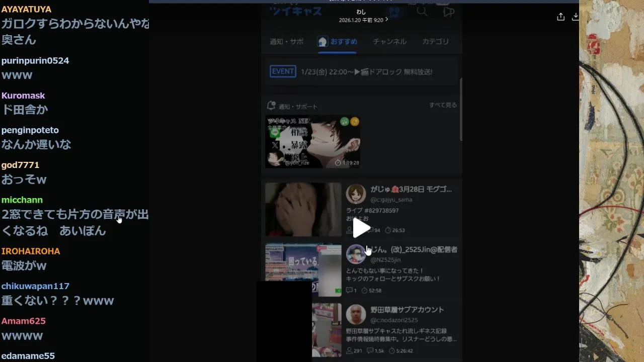Image resolution: width=644 pixels, height=362 pixels.
Task: Click the ライブ #829738597 text
Action: point(372,211)
